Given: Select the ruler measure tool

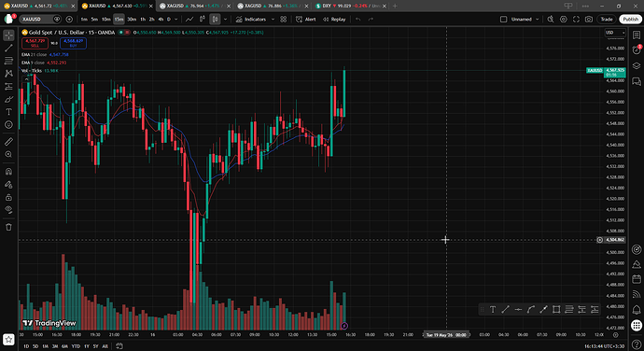Looking at the screenshot, I should click(8, 142).
